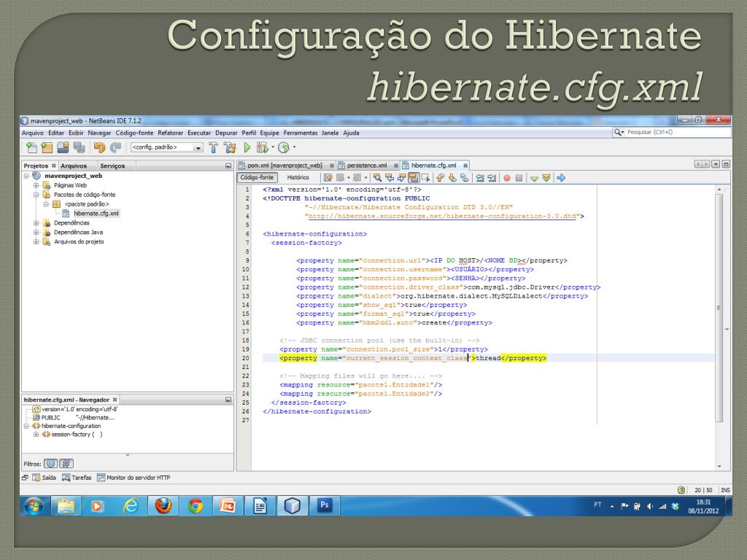Run the project with green play icon
The width and height of the screenshot is (747, 560).
[x=247, y=147]
